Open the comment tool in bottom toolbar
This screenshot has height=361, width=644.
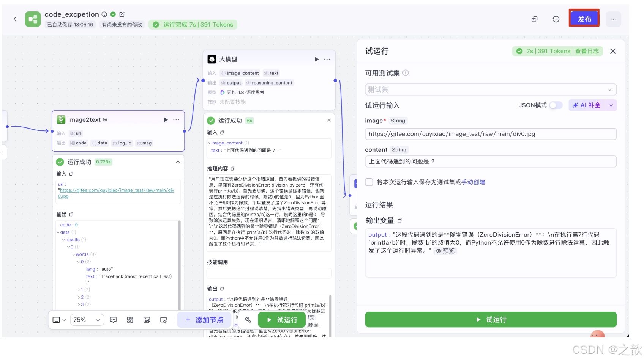[113, 320]
